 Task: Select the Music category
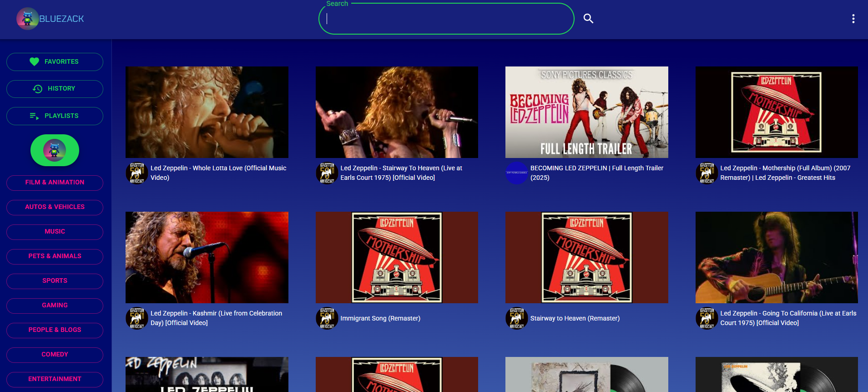[x=55, y=232]
